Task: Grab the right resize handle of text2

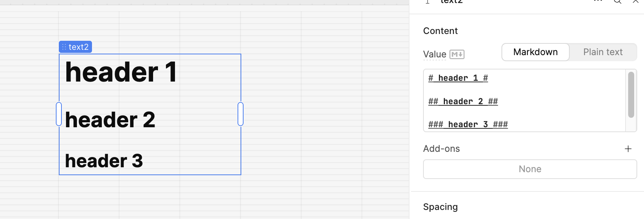Action: [241, 114]
